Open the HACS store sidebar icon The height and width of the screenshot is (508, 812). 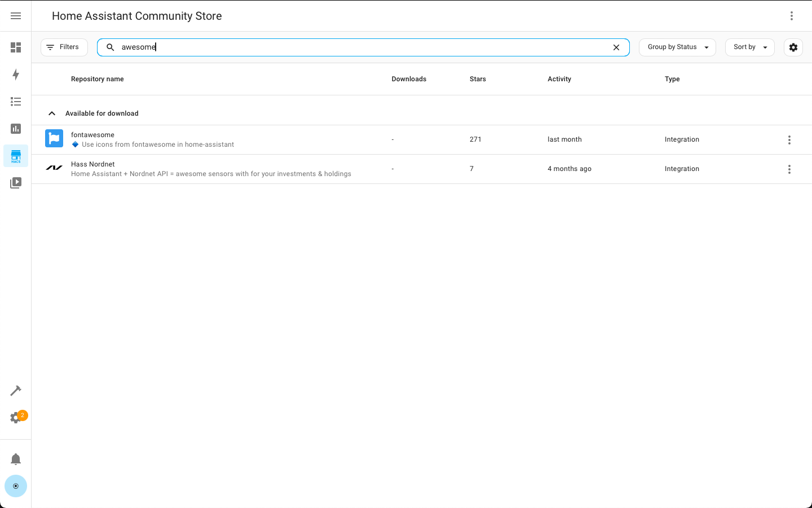pyautogui.click(x=16, y=156)
